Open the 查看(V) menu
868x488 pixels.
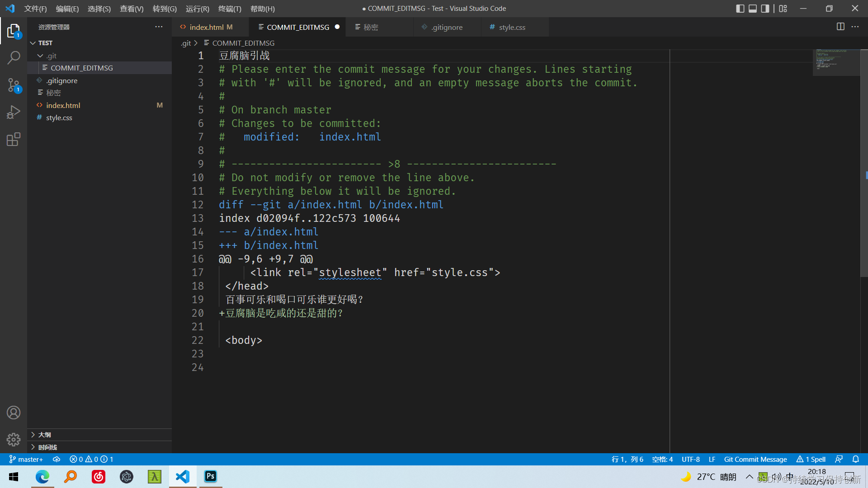tap(132, 9)
